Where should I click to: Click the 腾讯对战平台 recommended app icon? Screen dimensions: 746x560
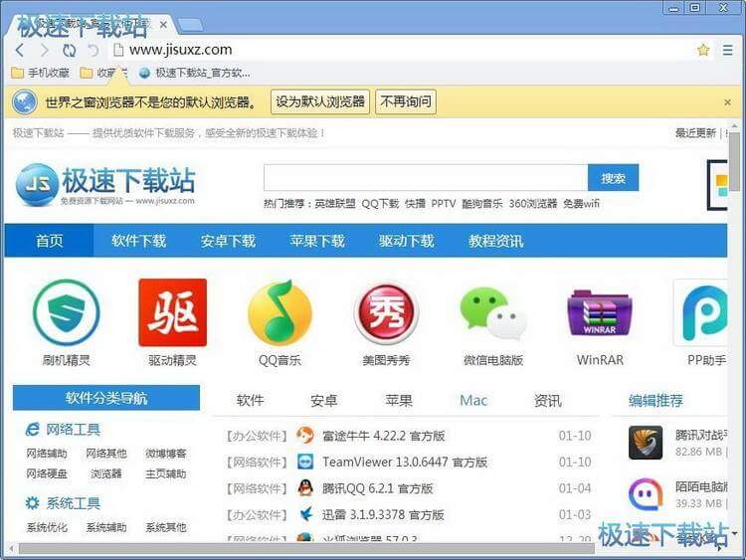click(646, 443)
